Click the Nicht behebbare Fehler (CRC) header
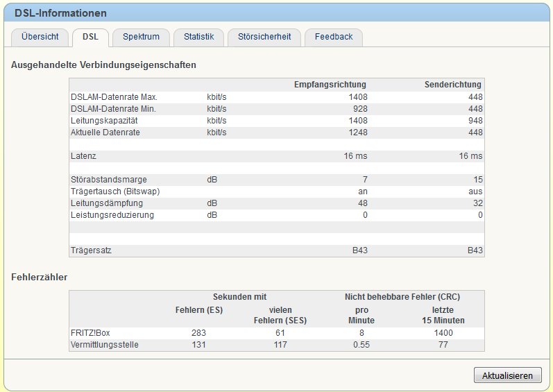 [x=402, y=297]
